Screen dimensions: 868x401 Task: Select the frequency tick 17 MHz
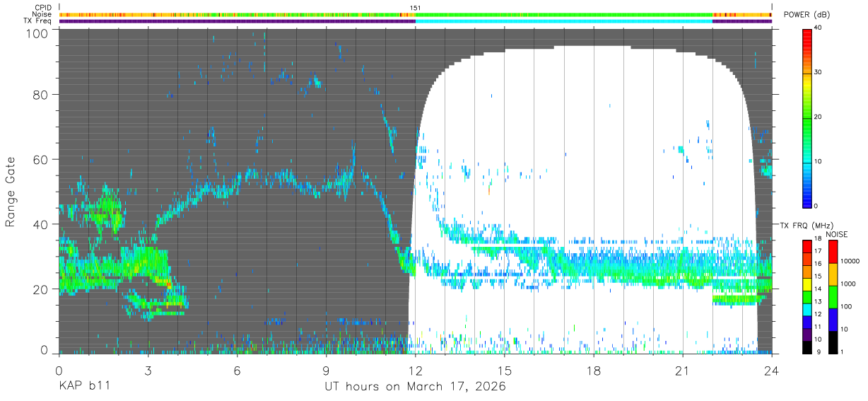click(x=819, y=252)
